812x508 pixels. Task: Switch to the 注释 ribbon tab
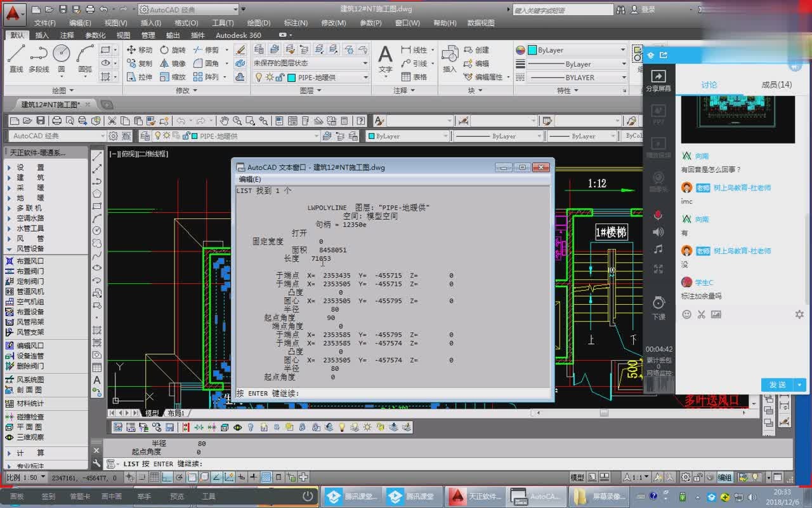click(67, 36)
